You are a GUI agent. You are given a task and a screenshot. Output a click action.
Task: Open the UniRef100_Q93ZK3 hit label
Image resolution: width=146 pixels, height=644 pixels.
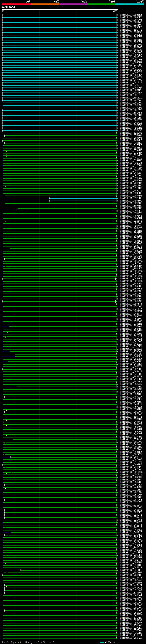point(131,15)
